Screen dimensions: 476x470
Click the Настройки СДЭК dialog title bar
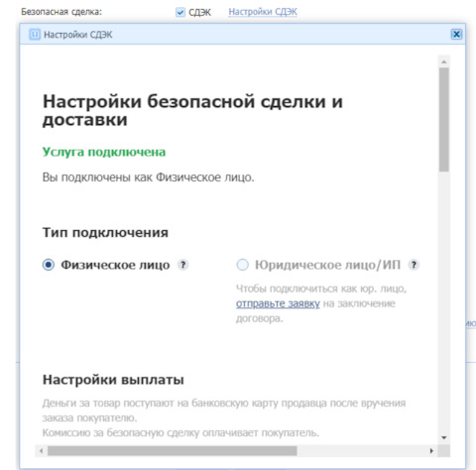[242, 34]
